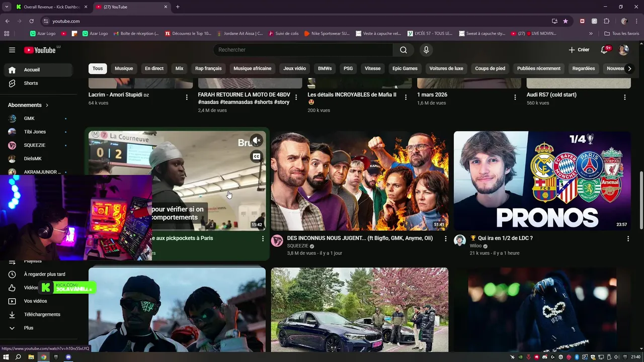Viewport: 644px width, 362px height.
Task: Select the Publiées récemment filter chip
Action: pyautogui.click(x=538, y=68)
